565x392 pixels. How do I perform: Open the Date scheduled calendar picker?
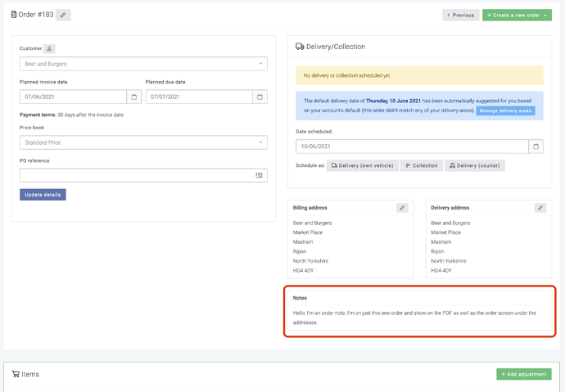point(536,146)
